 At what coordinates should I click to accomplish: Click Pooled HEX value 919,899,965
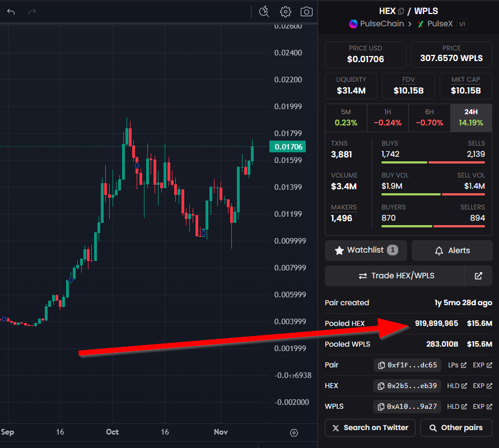[x=436, y=323]
